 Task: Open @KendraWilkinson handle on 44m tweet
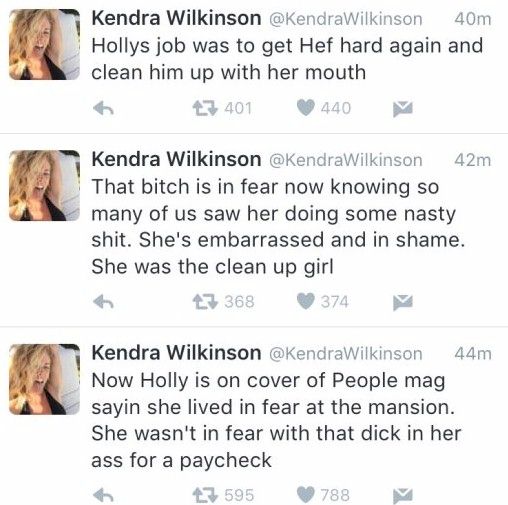tap(345, 354)
